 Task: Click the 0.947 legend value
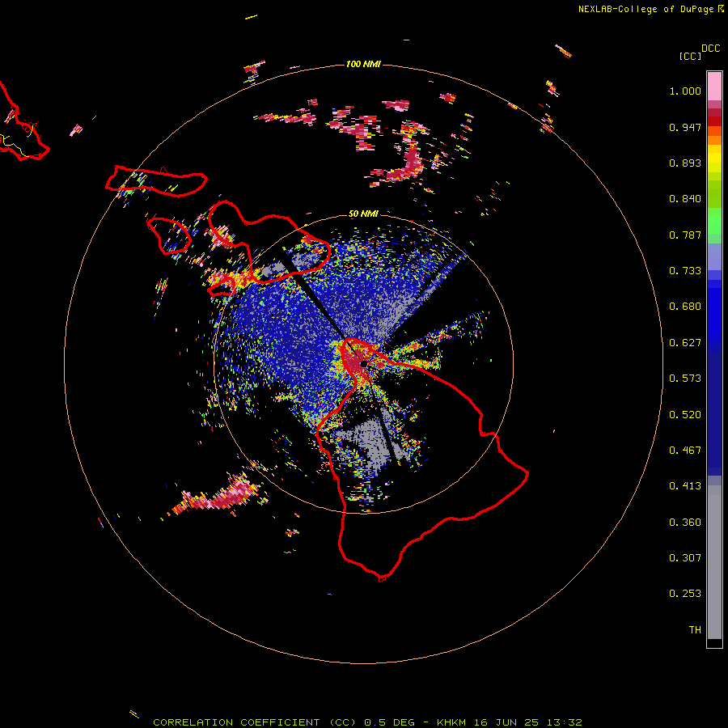(x=685, y=127)
